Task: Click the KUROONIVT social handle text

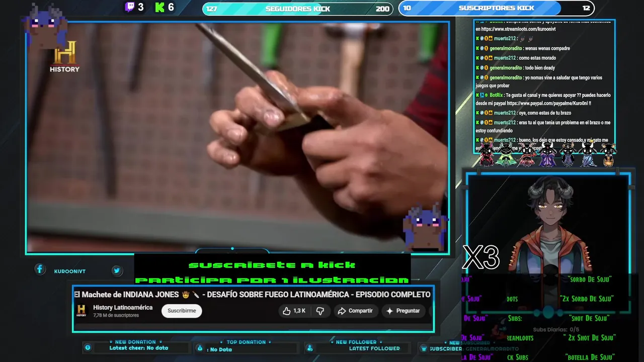Action: point(70,271)
